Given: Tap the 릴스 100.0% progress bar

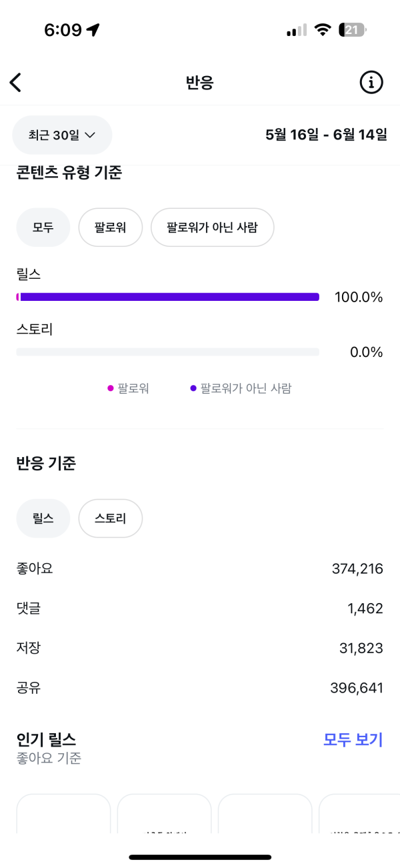Looking at the screenshot, I should (x=167, y=297).
